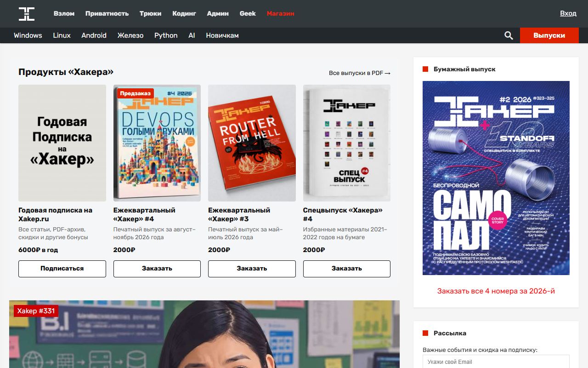Open the Самопал paper issue cover
Screen dimensions: 588x368
click(496, 178)
